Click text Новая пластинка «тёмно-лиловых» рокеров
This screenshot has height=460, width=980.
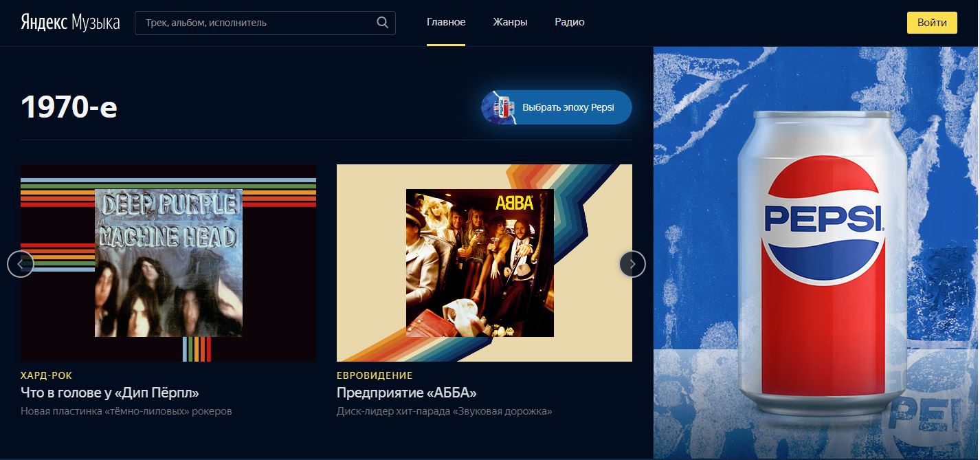(x=126, y=411)
